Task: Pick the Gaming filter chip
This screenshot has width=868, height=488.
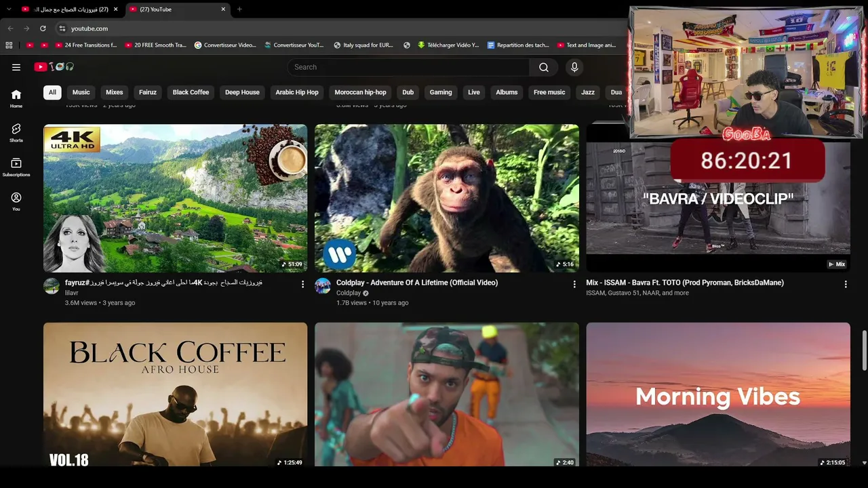Action: coord(441,92)
